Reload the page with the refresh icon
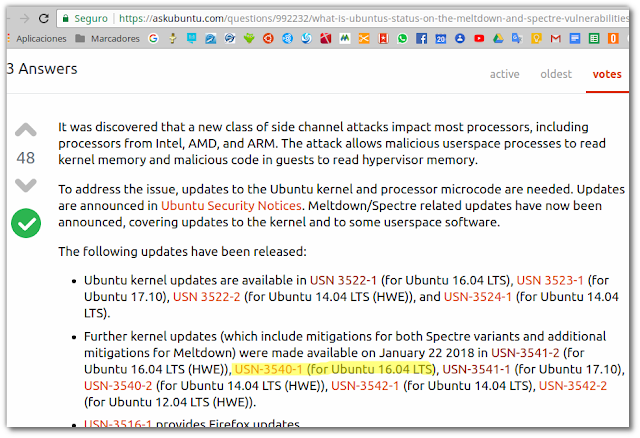 click(44, 18)
